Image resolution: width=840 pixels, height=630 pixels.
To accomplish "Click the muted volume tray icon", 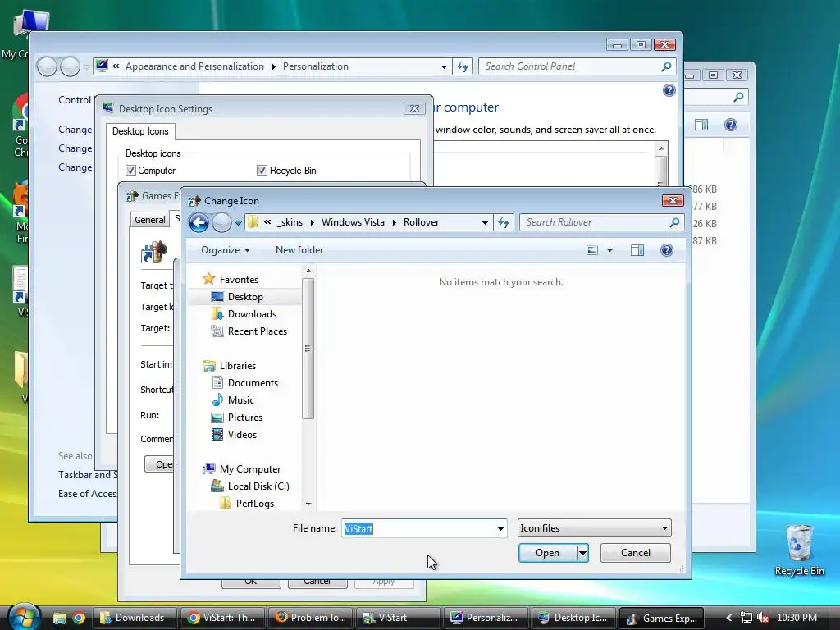I will [x=764, y=618].
